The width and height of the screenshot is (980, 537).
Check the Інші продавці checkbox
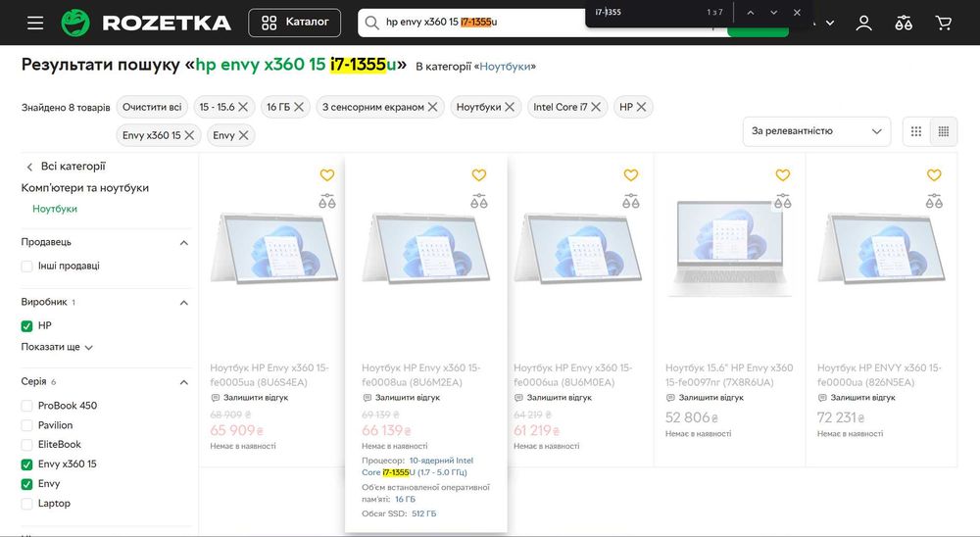point(26,267)
